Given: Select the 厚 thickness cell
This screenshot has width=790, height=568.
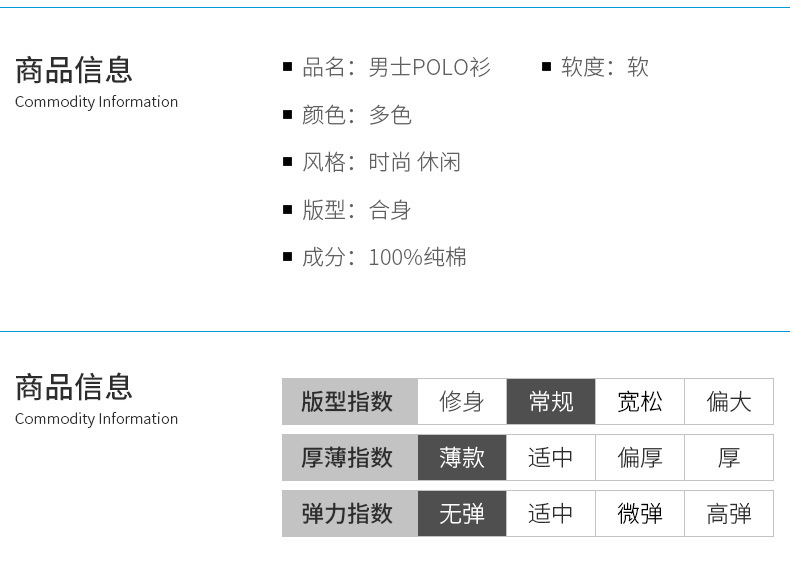Looking at the screenshot, I should (729, 458).
